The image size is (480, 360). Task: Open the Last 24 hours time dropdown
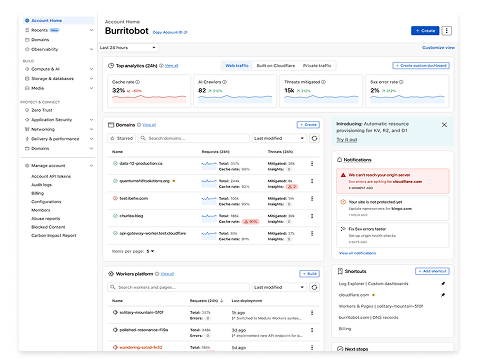[128, 48]
